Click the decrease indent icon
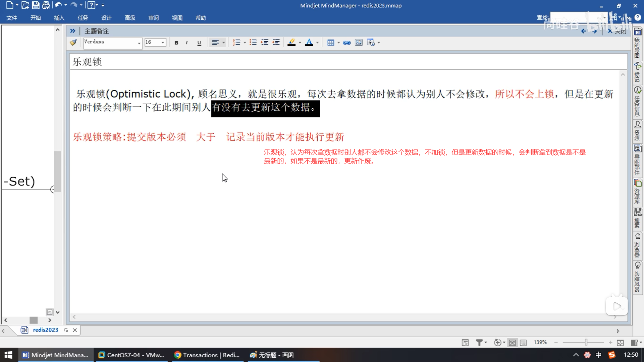Image resolution: width=644 pixels, height=362 pixels. click(264, 43)
